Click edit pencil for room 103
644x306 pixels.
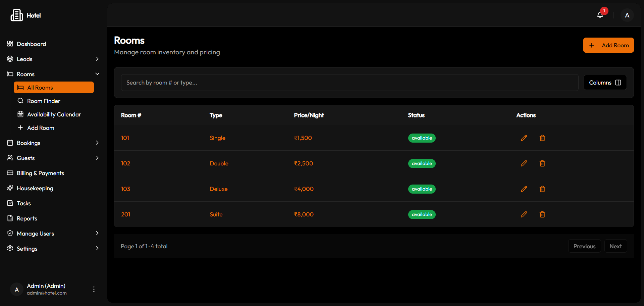[x=524, y=189]
